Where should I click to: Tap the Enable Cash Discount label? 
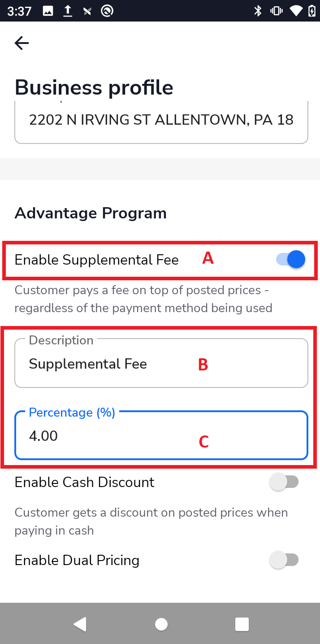85,482
